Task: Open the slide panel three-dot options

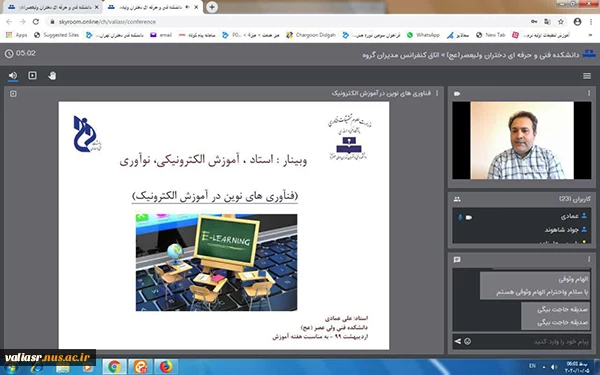Action: [437, 93]
